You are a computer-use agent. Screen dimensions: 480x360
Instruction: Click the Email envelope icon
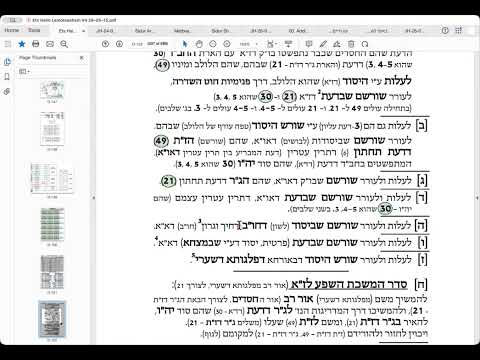pyautogui.click(x=50, y=44)
